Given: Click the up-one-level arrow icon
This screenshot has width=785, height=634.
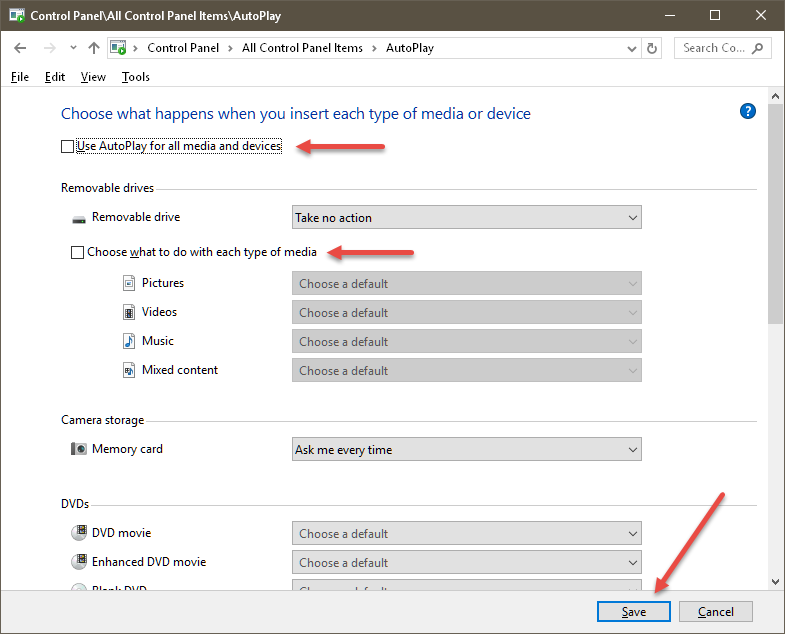Looking at the screenshot, I should [x=94, y=48].
